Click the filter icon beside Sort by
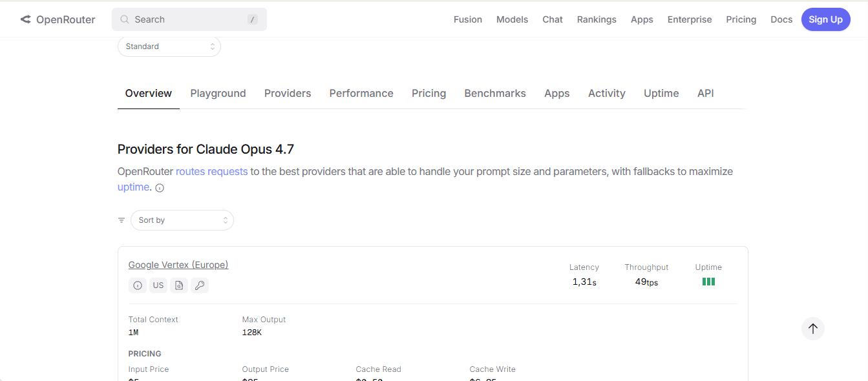Screen dimensions: 868x381 [x=122, y=220]
